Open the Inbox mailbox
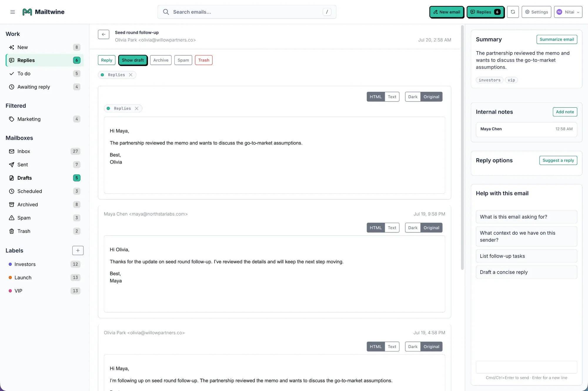Viewport: 588px width, 391px height. [44, 151]
